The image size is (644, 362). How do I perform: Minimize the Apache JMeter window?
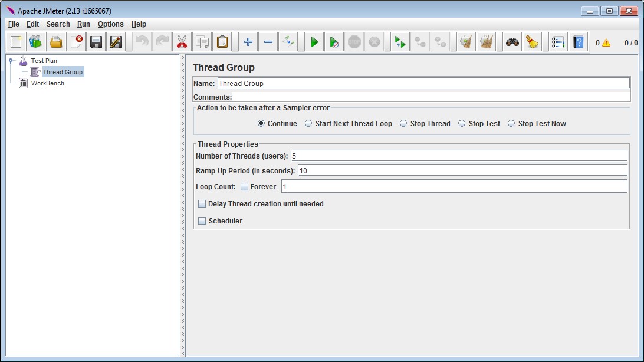590,11
